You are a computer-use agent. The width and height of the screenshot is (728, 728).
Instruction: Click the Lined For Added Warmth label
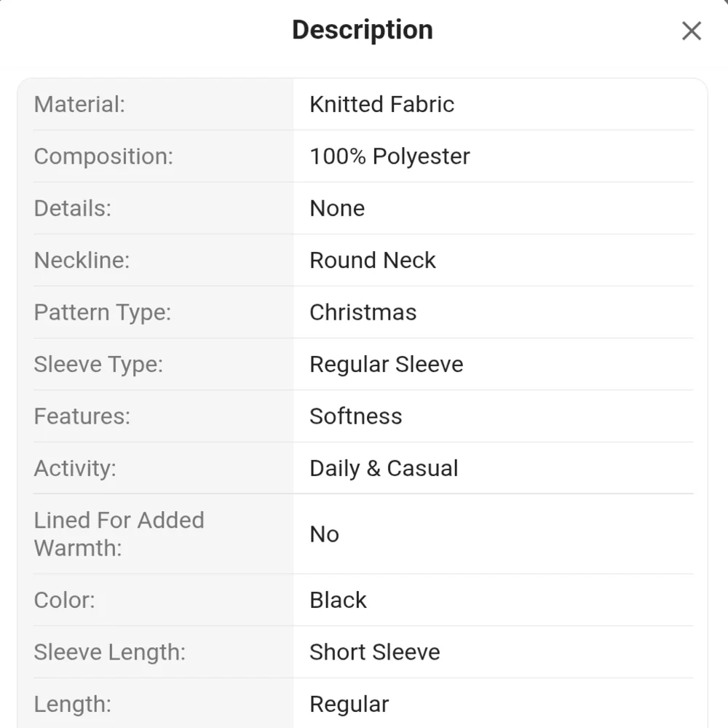tap(119, 534)
